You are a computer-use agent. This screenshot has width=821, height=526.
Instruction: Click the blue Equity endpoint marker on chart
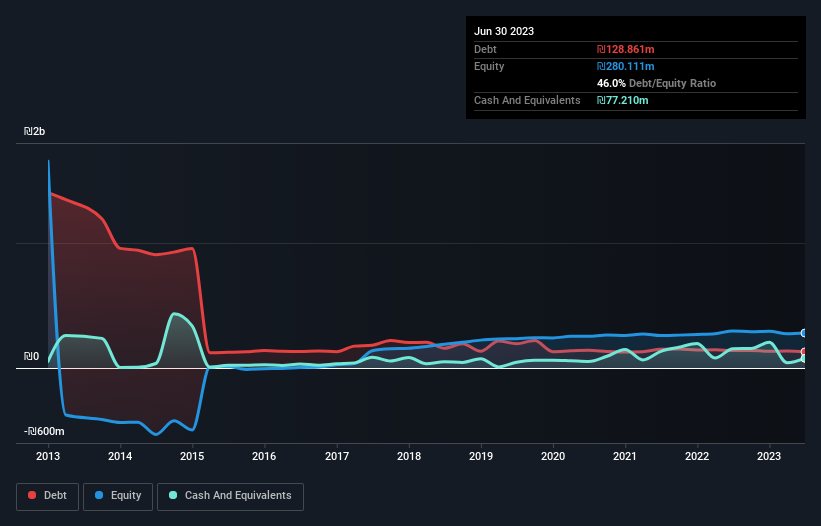click(804, 333)
